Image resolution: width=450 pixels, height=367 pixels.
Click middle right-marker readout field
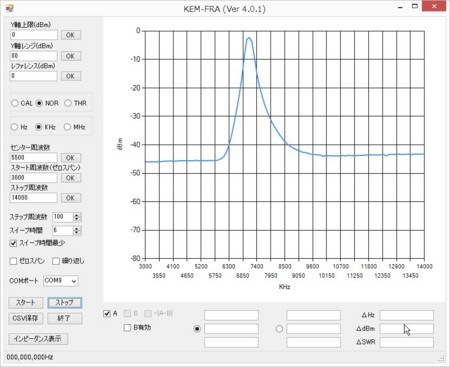click(x=314, y=329)
